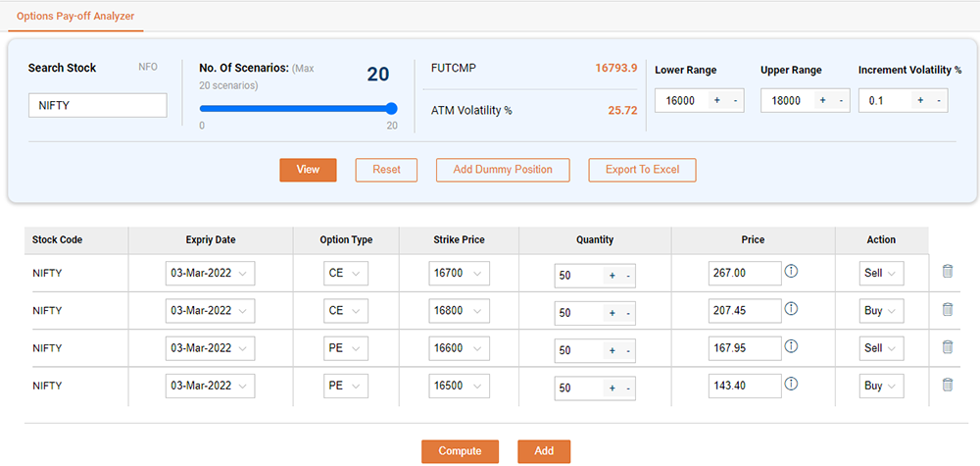
Task: Increase Lower Range with plus button
Action: pyautogui.click(x=716, y=101)
